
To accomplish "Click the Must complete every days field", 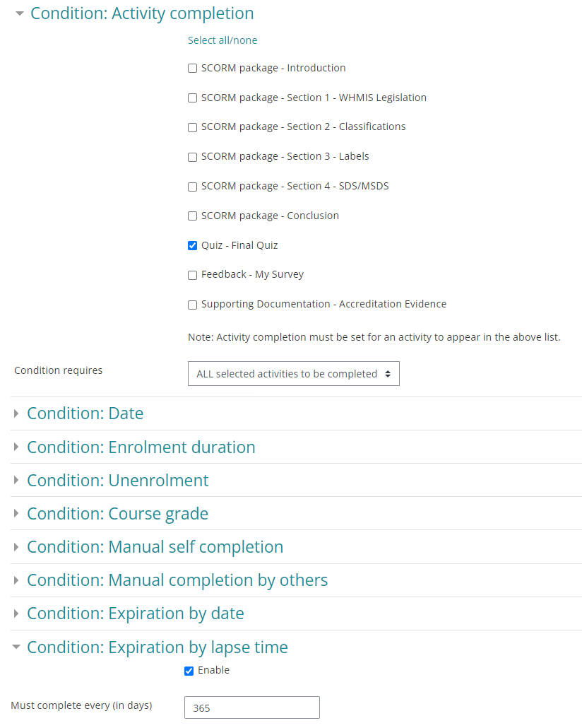I will [251, 708].
